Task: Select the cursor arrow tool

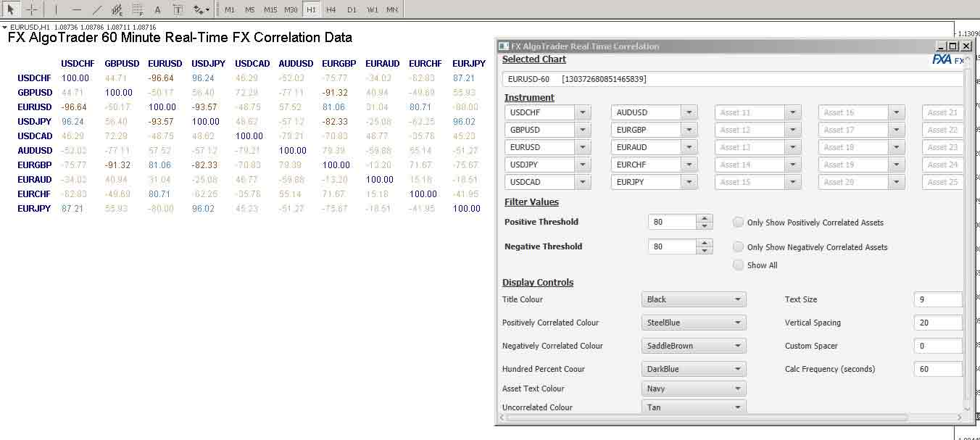Action: click(x=10, y=9)
